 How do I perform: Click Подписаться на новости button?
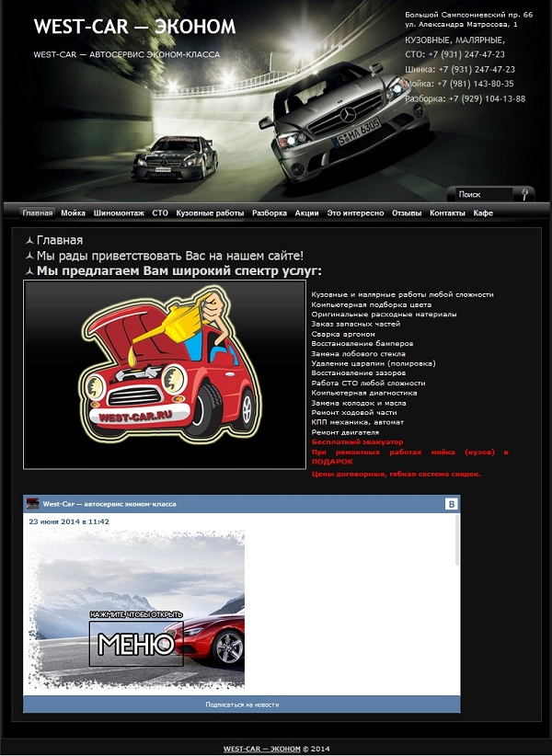pyautogui.click(x=242, y=704)
